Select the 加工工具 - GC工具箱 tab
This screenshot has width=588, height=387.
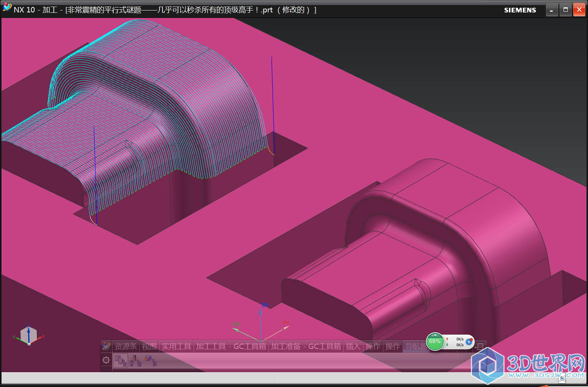point(231,346)
